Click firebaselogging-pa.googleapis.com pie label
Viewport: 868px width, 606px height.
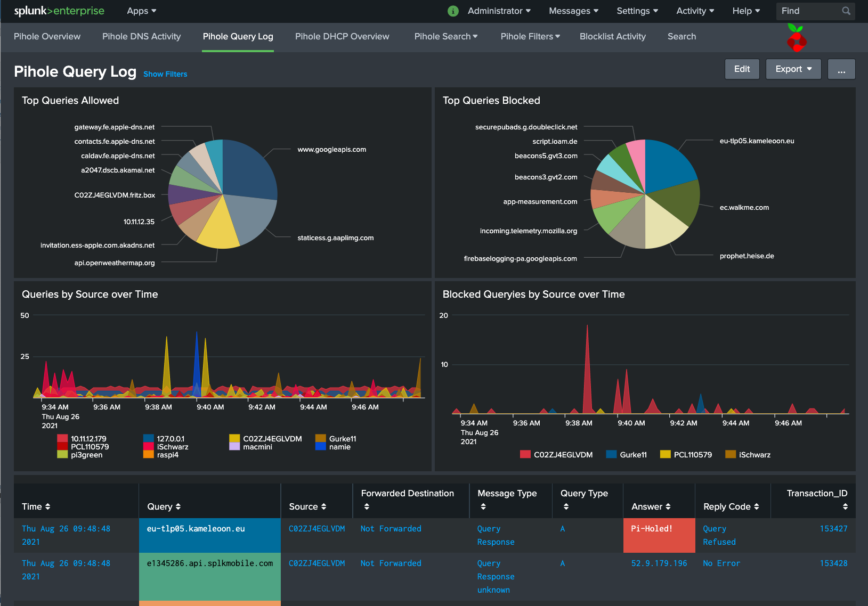pos(520,259)
